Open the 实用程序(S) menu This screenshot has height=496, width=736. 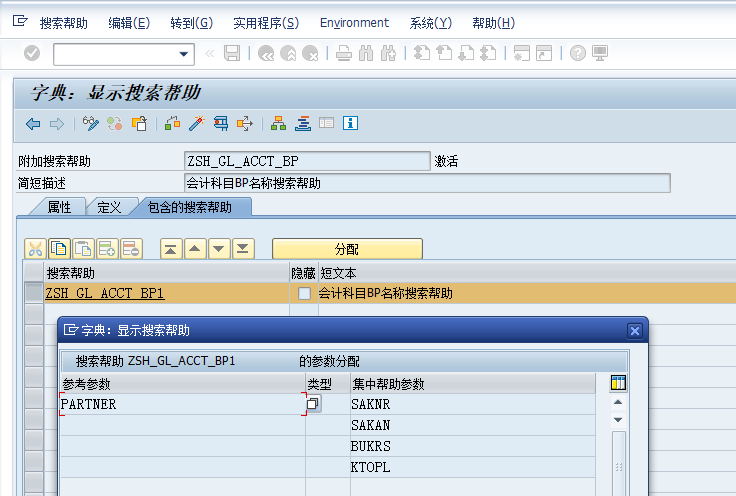(266, 23)
